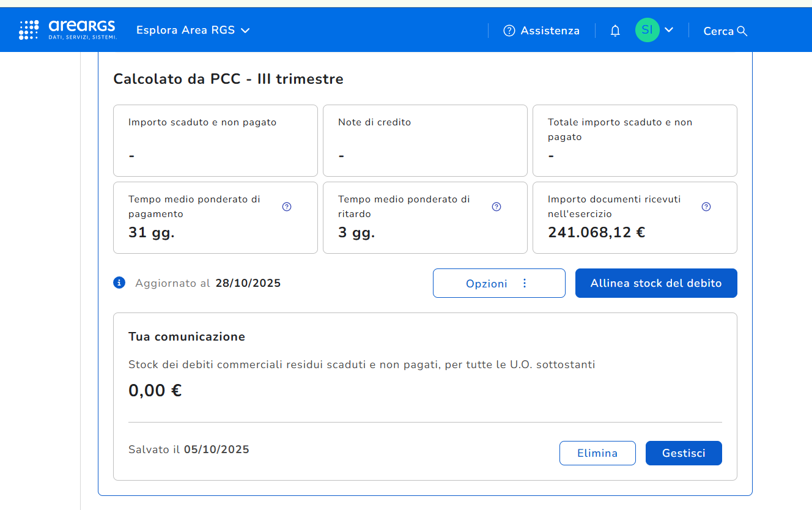
Task: Expand the chevron next to user avatar
Action: click(x=669, y=30)
